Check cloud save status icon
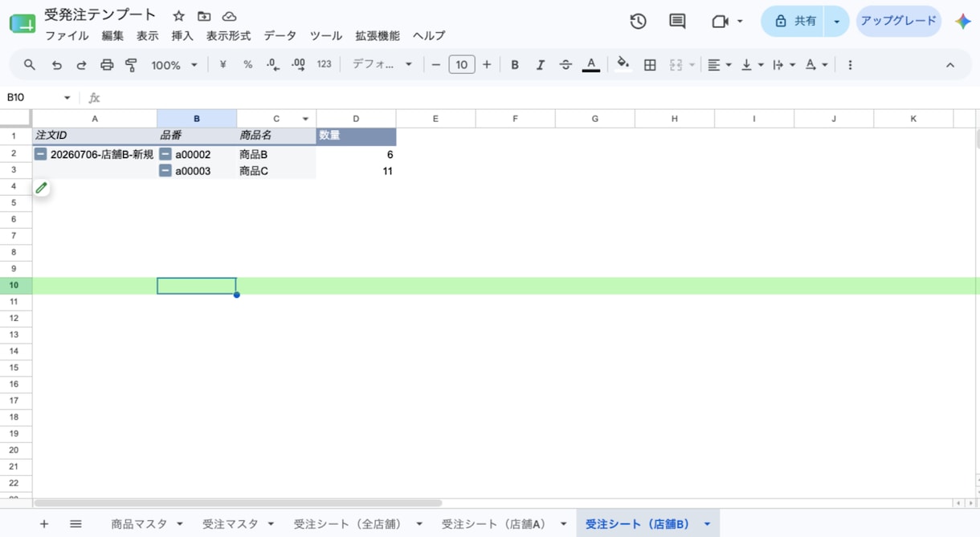This screenshot has height=537, width=980. (229, 16)
